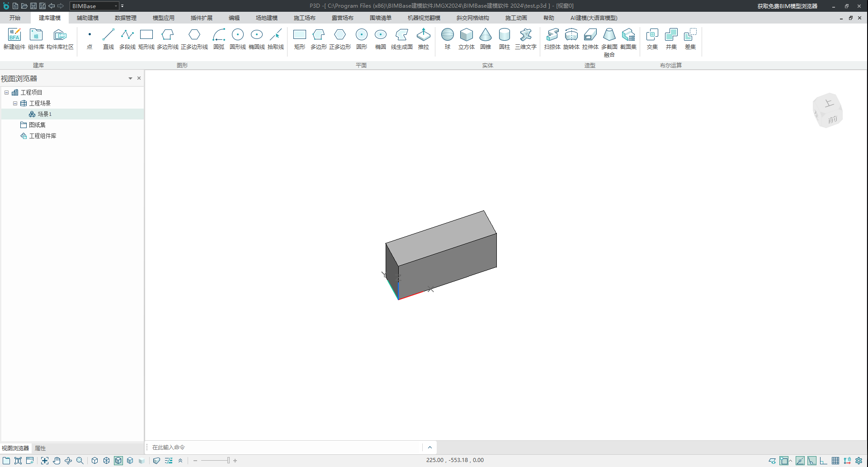
Task: Click the Boolean Union (并集) icon
Action: coord(671,38)
